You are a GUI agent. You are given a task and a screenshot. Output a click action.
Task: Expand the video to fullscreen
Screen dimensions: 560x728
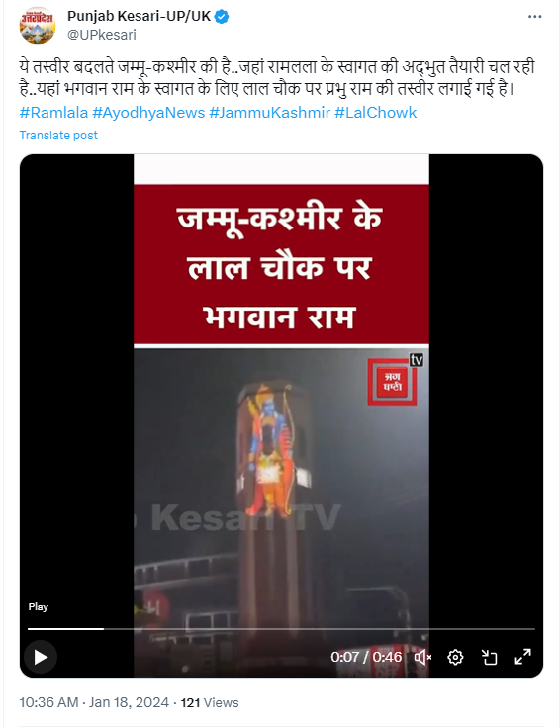coord(522,657)
